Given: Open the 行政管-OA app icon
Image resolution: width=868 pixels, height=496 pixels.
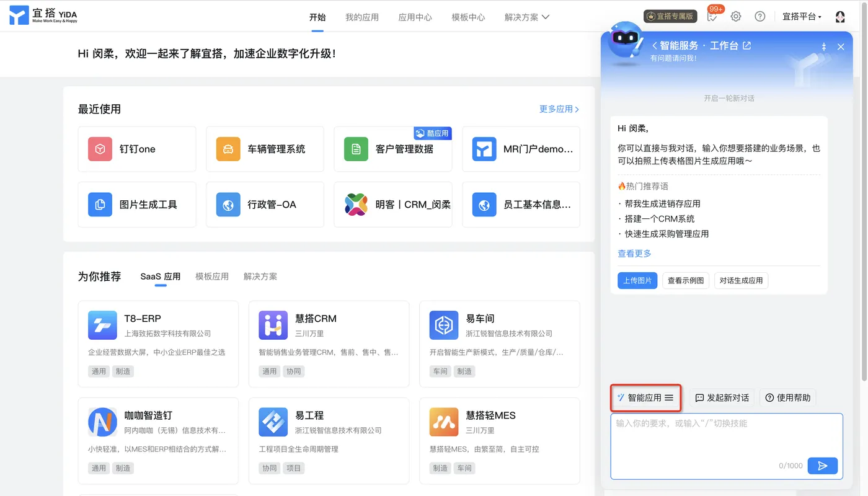Looking at the screenshot, I should point(228,205).
